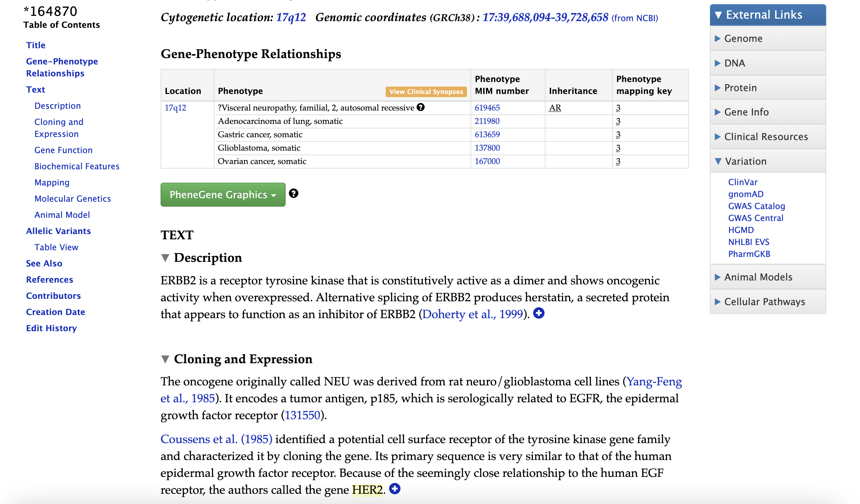The image size is (860, 504).
Task: Open phenotype MIM number 137800
Action: pyautogui.click(x=487, y=148)
